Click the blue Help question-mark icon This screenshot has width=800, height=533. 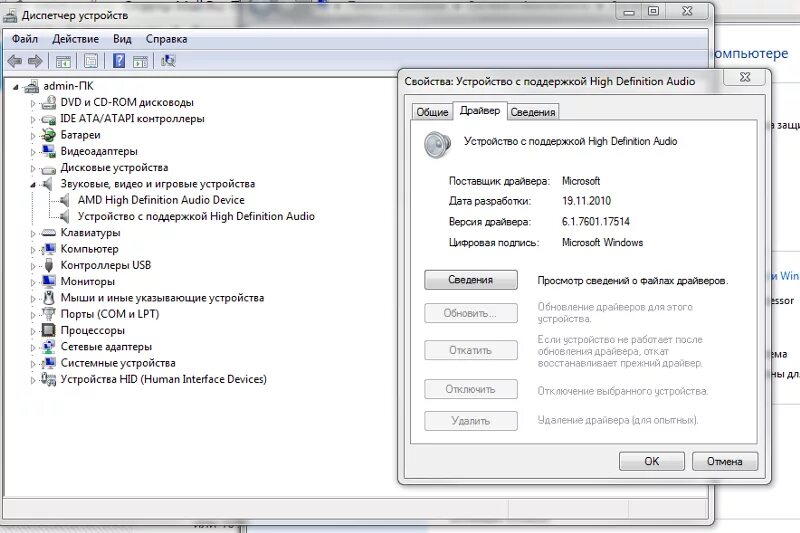tap(119, 61)
